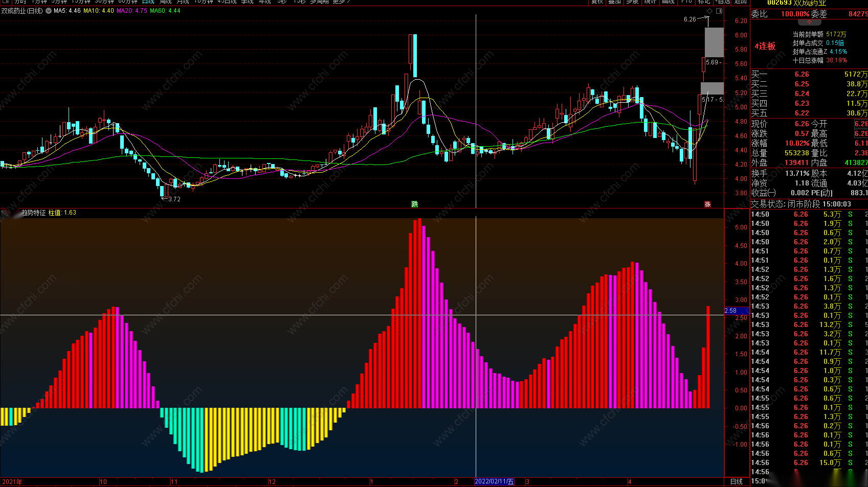Click the 画线 toolbar button

click(669, 2)
